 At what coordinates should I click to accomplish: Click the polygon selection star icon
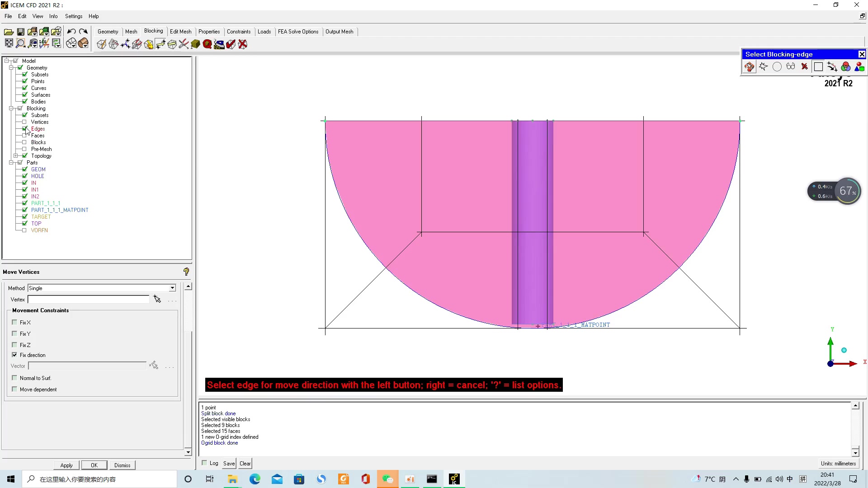764,67
